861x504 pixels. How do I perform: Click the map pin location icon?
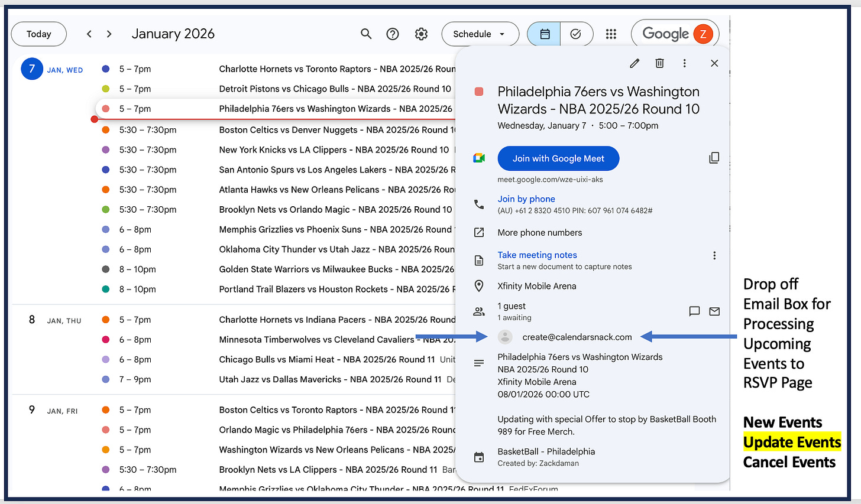[x=479, y=286]
